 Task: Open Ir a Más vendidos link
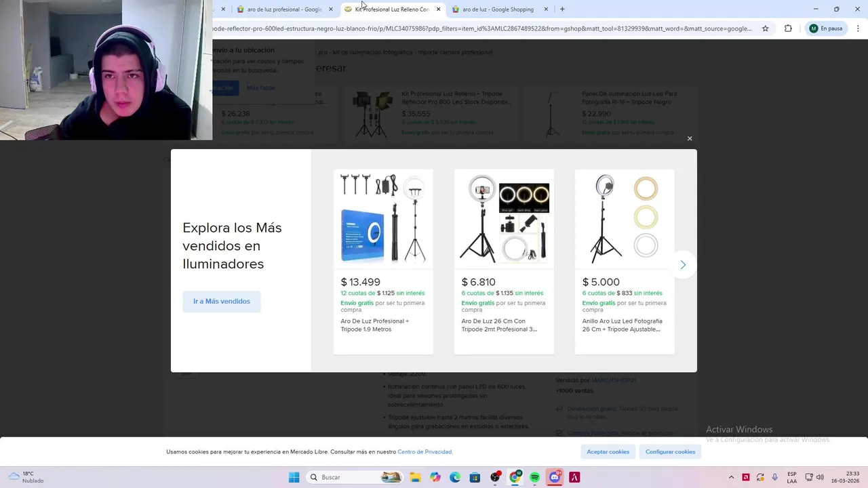[222, 302]
